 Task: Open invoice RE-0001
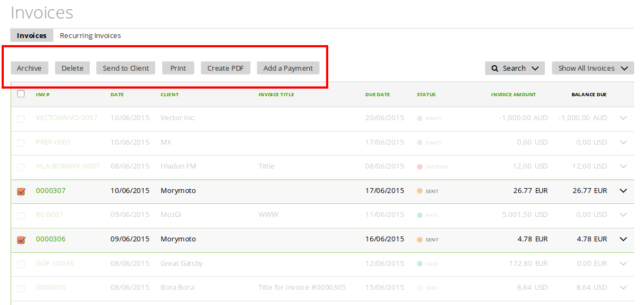pyautogui.click(x=50, y=214)
